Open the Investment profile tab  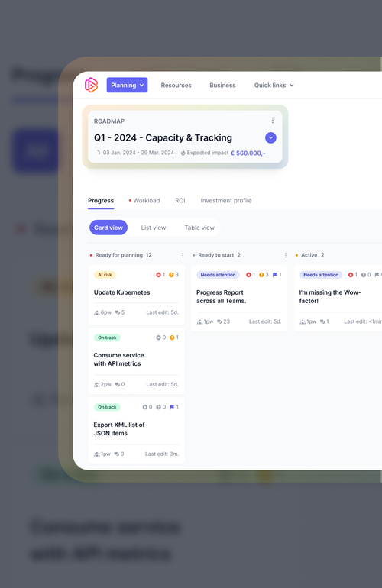[226, 201]
